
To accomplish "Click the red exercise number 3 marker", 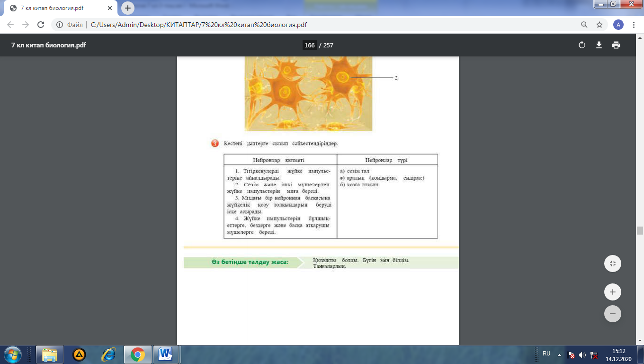I will point(215,143).
